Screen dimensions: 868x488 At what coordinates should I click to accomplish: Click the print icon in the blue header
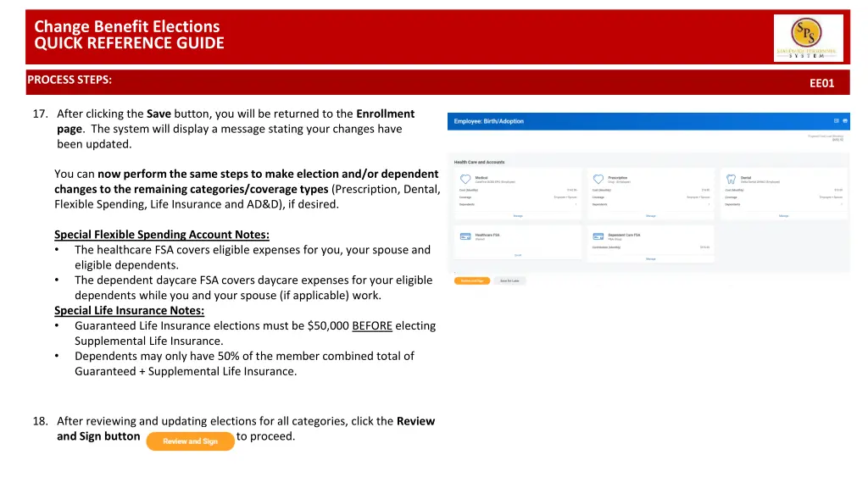tap(845, 120)
